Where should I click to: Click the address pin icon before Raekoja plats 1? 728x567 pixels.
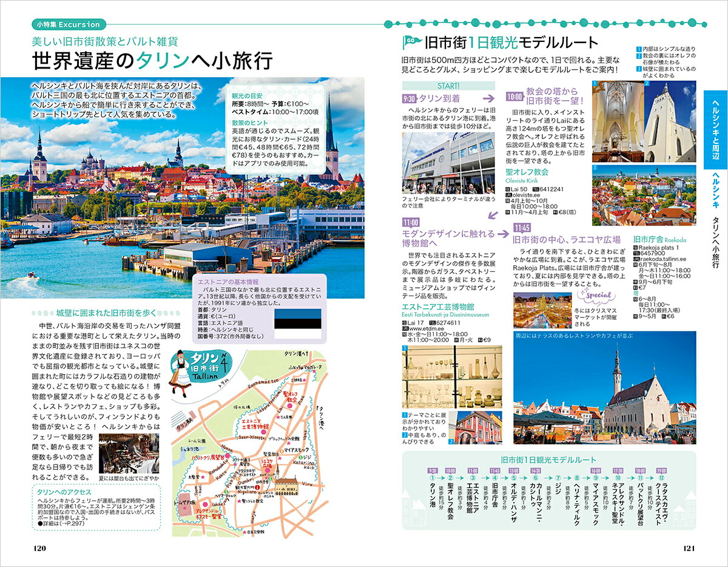tap(635, 248)
